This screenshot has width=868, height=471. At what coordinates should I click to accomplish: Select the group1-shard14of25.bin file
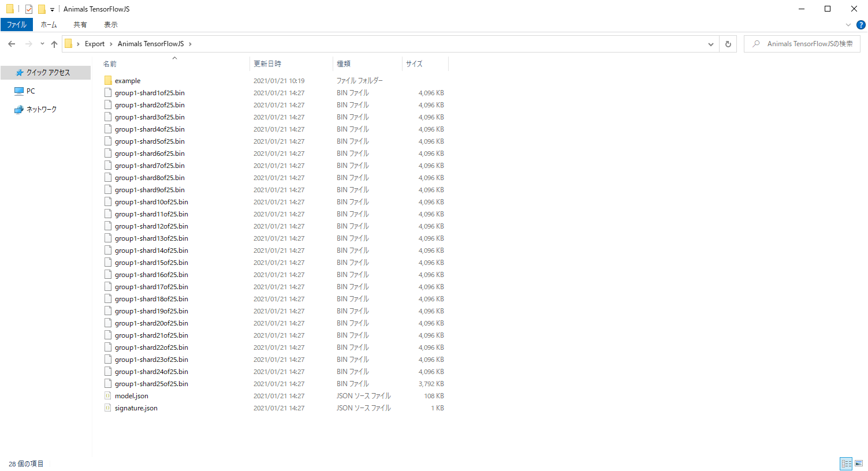pyautogui.click(x=151, y=251)
